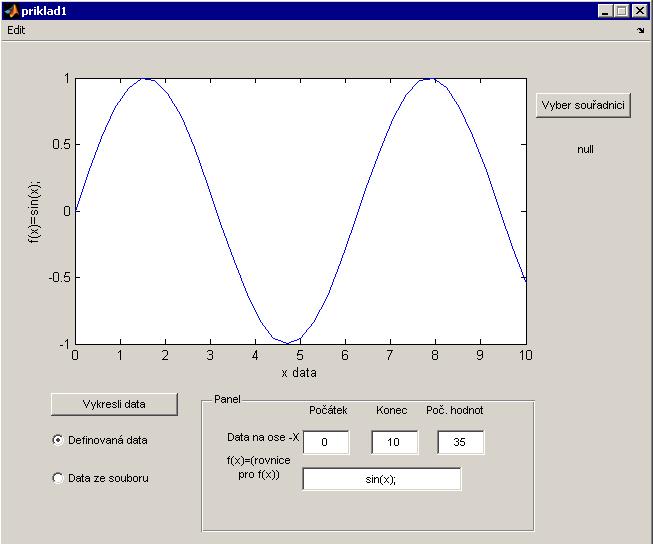Click the dock arrow icon in menu bar
Image resolution: width=653 pixels, height=544 pixels.
click(x=641, y=30)
